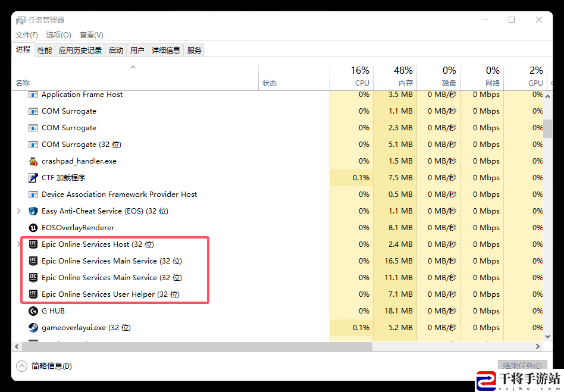Switch to the 启动 tab
Image resolution: width=564 pixels, height=392 pixels.
[x=116, y=51]
